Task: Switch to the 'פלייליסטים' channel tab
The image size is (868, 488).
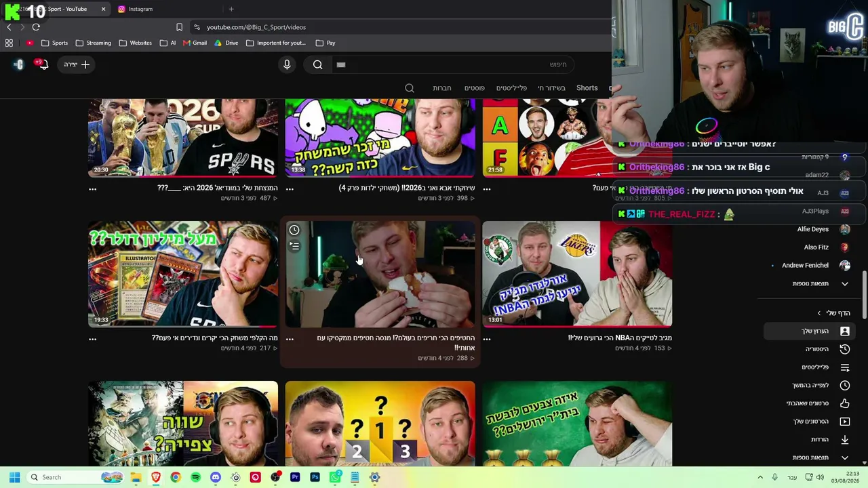Action: point(511,88)
